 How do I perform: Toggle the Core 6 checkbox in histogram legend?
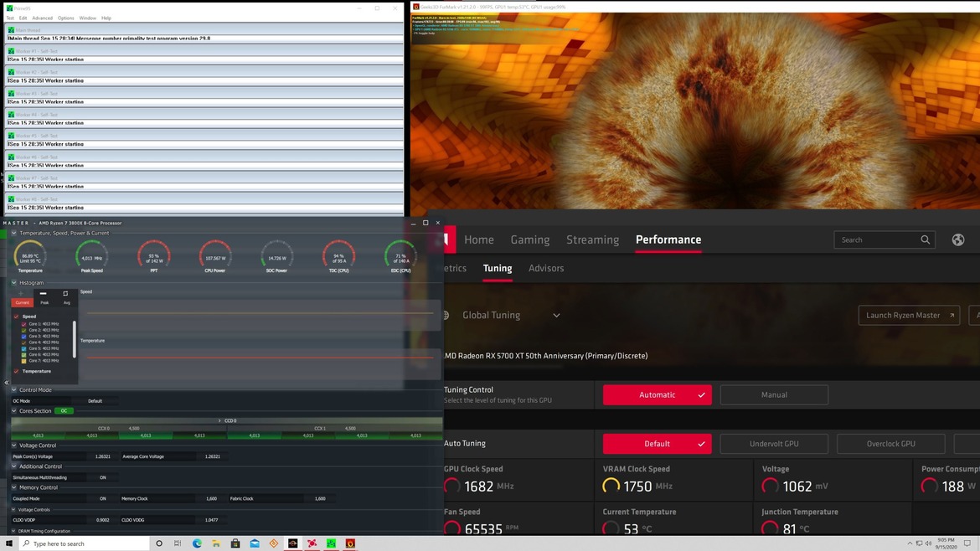[x=23, y=355]
